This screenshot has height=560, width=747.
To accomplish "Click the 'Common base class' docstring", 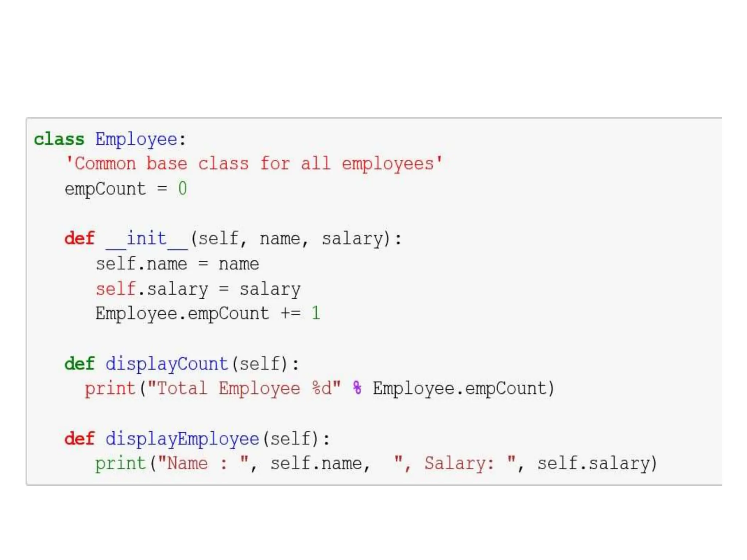I will (254, 164).
